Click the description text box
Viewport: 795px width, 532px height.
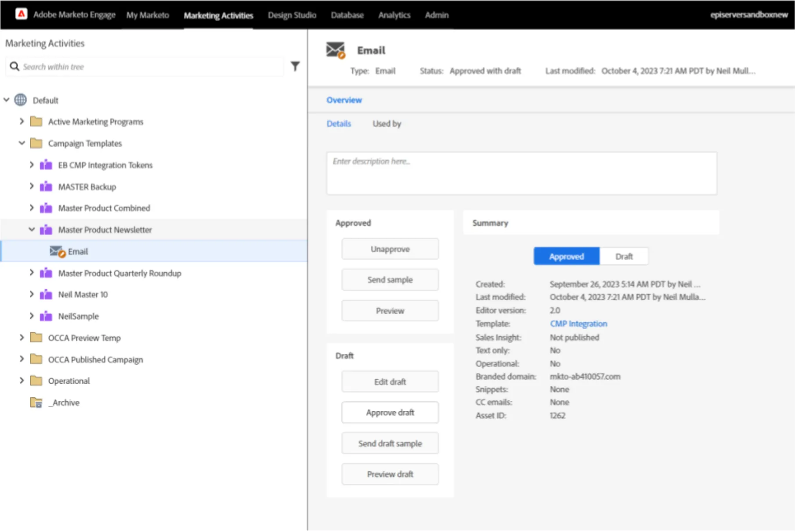pos(521,173)
